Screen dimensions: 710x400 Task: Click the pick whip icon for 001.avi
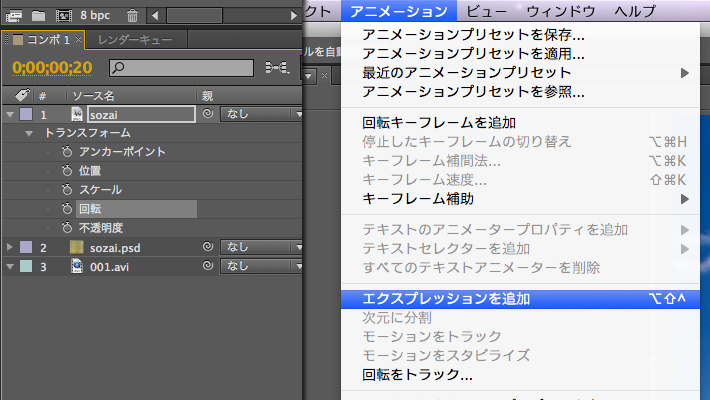click(207, 266)
